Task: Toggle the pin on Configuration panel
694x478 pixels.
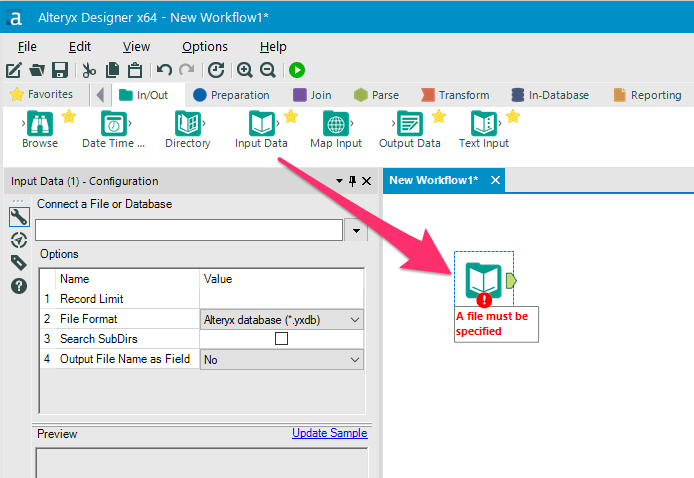Action: [352, 181]
